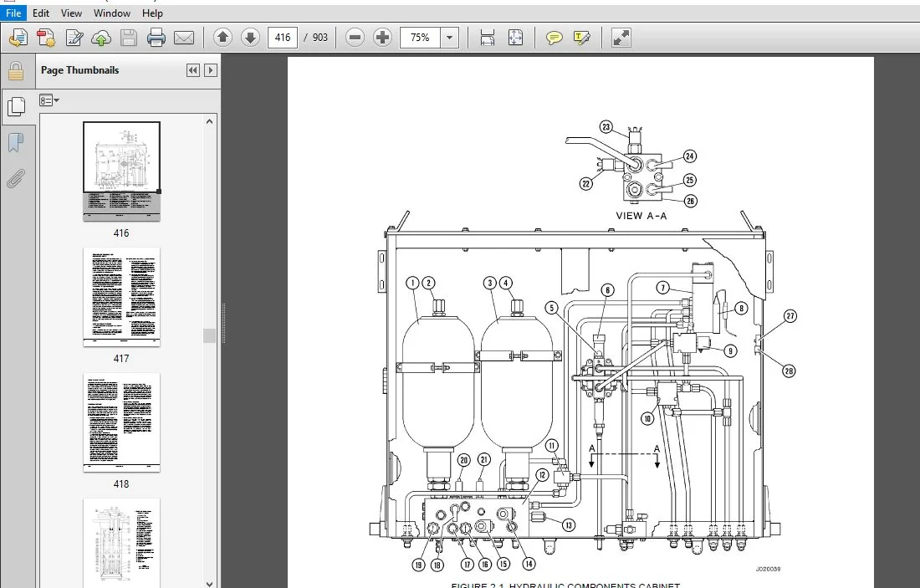Click thumbnails scrollbar down arrow
The image size is (920, 588).
209,583
